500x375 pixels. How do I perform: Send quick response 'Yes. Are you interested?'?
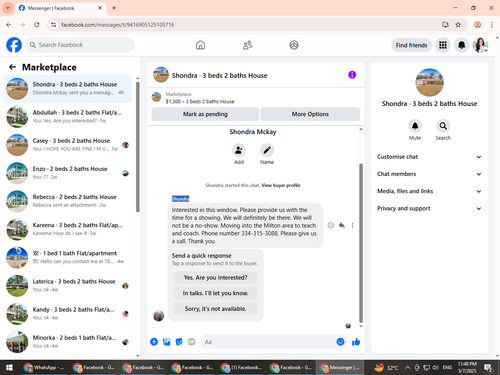click(215, 277)
